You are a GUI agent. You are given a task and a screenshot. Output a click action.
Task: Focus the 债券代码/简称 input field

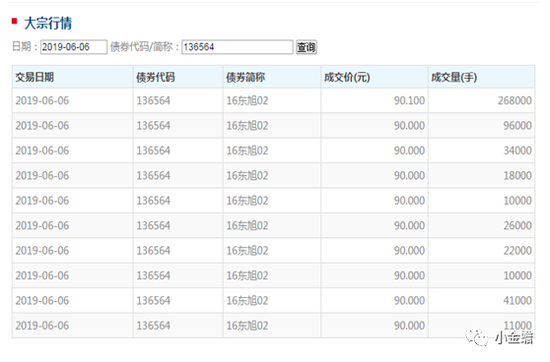coord(237,47)
